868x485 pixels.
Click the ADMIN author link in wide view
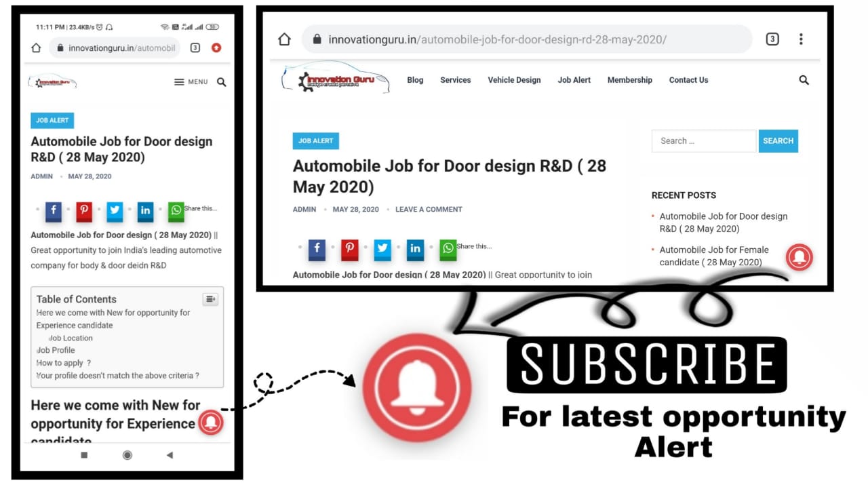coord(304,210)
